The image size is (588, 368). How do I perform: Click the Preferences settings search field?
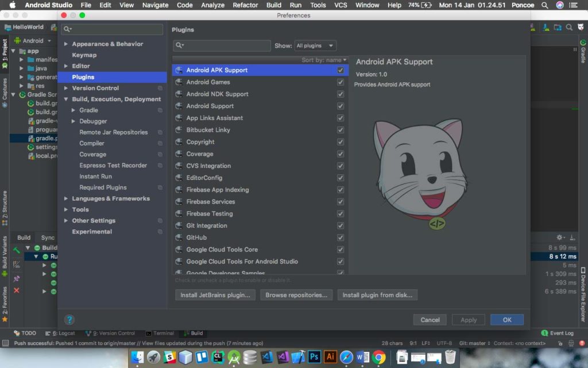tap(112, 29)
